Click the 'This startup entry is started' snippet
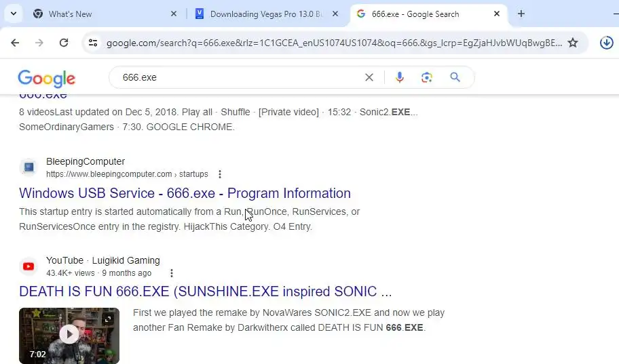619x364 pixels. coord(189,219)
